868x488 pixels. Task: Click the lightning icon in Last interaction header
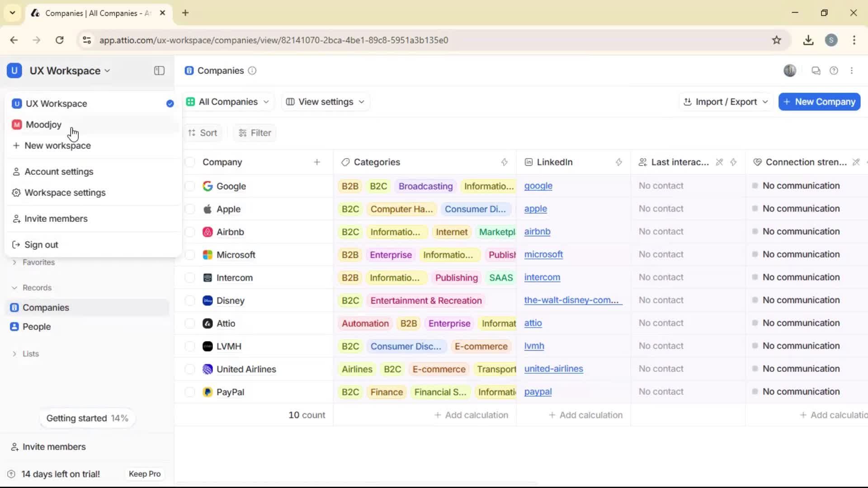[x=733, y=162]
